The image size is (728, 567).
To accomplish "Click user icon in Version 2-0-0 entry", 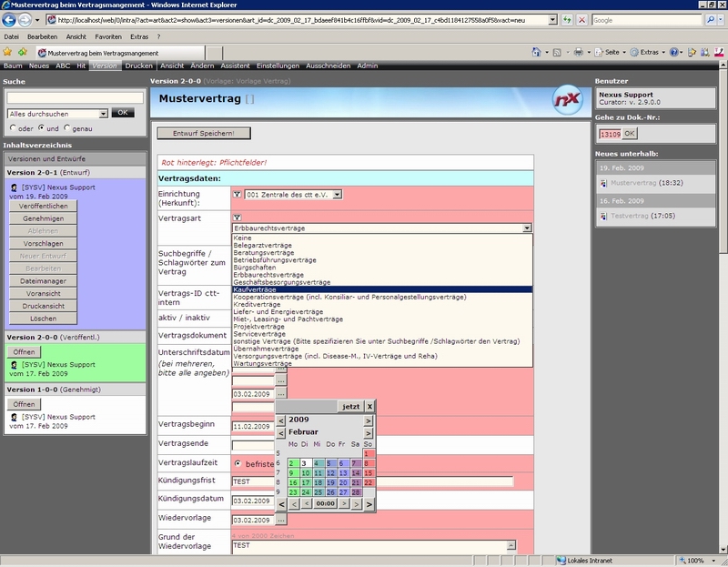I will 14,365.
